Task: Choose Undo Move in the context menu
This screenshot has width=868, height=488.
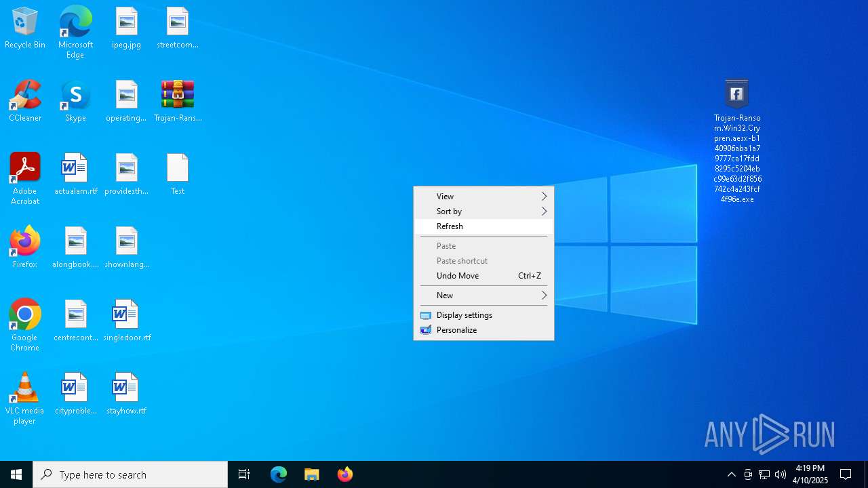Action: click(484, 276)
